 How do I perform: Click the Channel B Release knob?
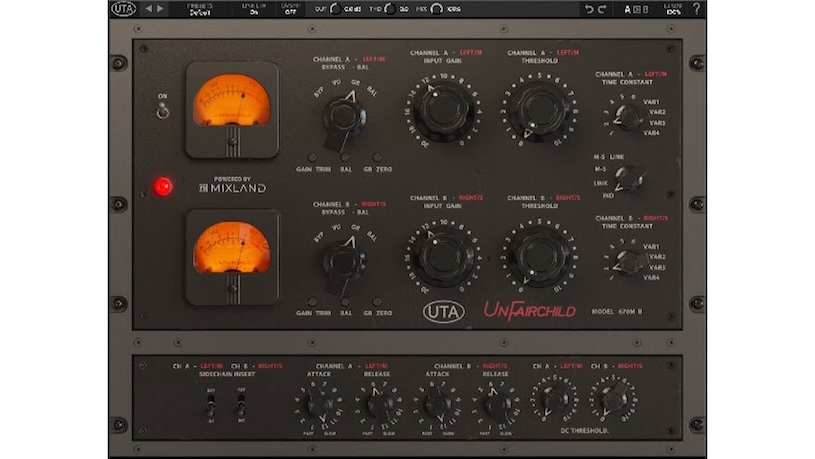[497, 403]
